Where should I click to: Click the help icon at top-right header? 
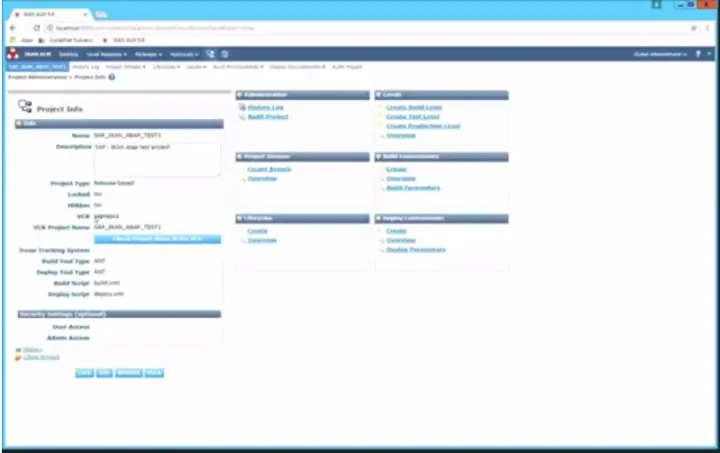699,53
